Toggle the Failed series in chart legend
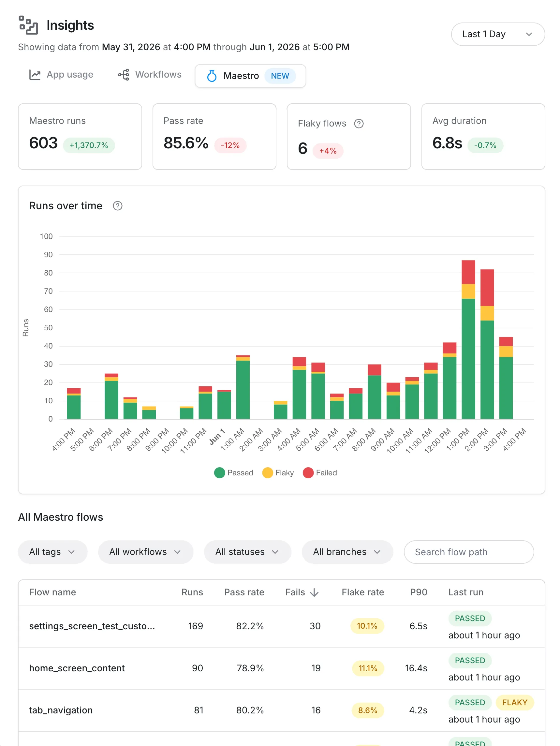This screenshot has height=746, width=560. click(x=320, y=473)
